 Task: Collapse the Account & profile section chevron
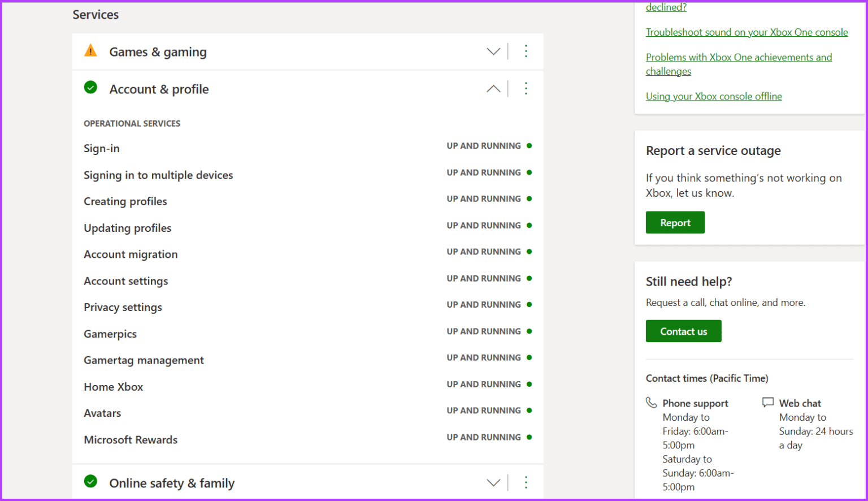493,89
